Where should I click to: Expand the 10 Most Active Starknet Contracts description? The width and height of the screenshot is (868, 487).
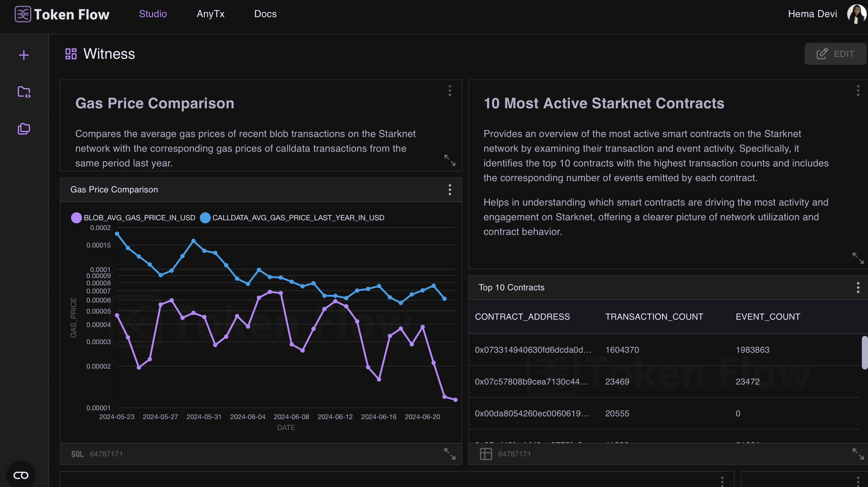click(x=858, y=258)
